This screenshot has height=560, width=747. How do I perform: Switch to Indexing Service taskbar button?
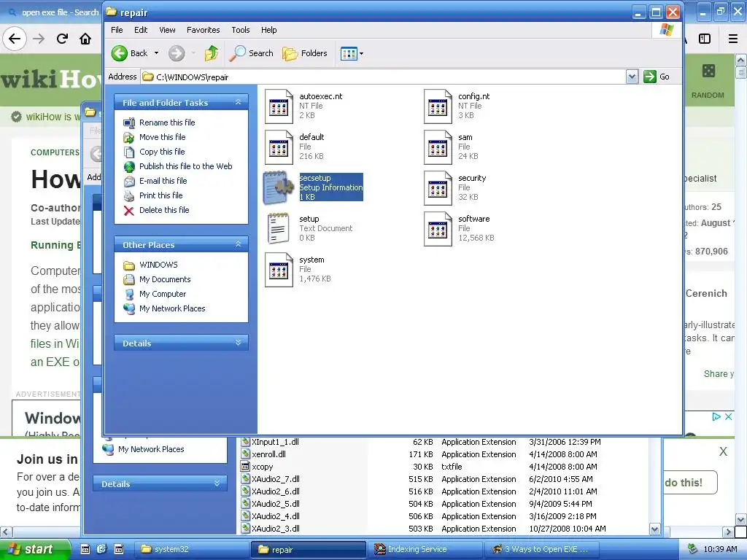424,549
